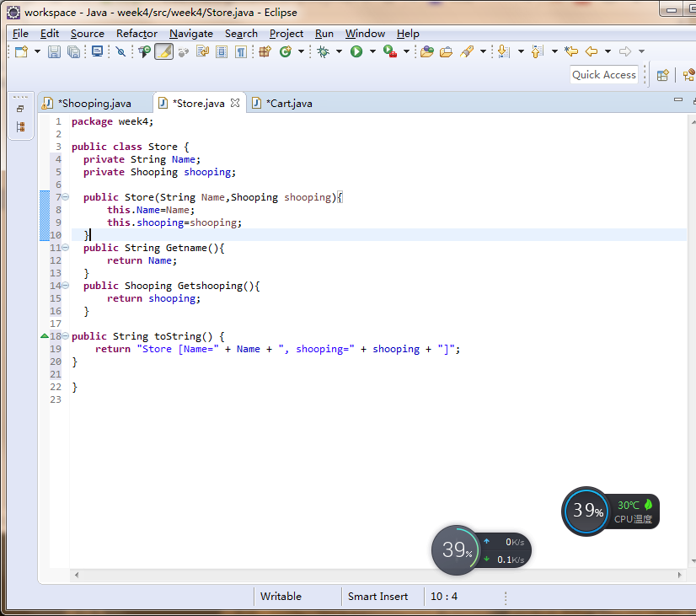Viewport: 696px width, 616px height.
Task: Click the Debug bug icon
Action: 324,51
